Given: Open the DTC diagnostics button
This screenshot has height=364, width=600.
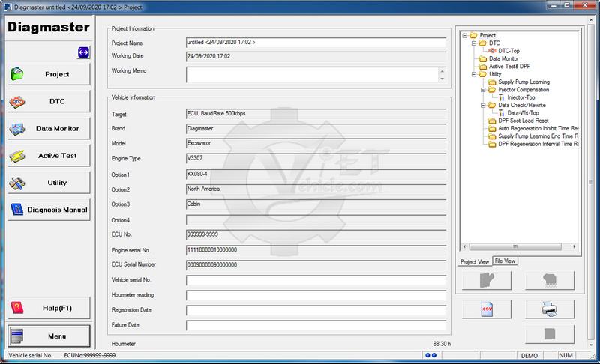Looking at the screenshot, I should point(49,101).
